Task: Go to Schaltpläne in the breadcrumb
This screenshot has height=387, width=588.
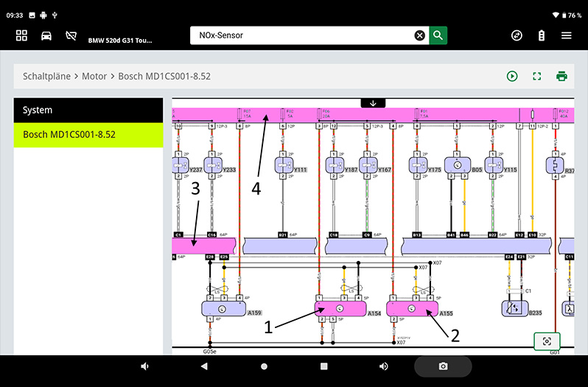Action: (47, 76)
